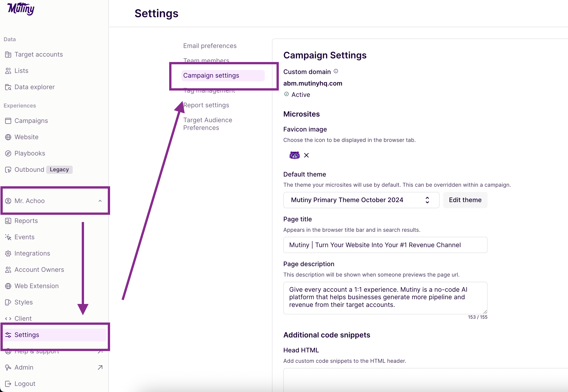Click the Events sparkle-cursor icon

(x=8, y=237)
